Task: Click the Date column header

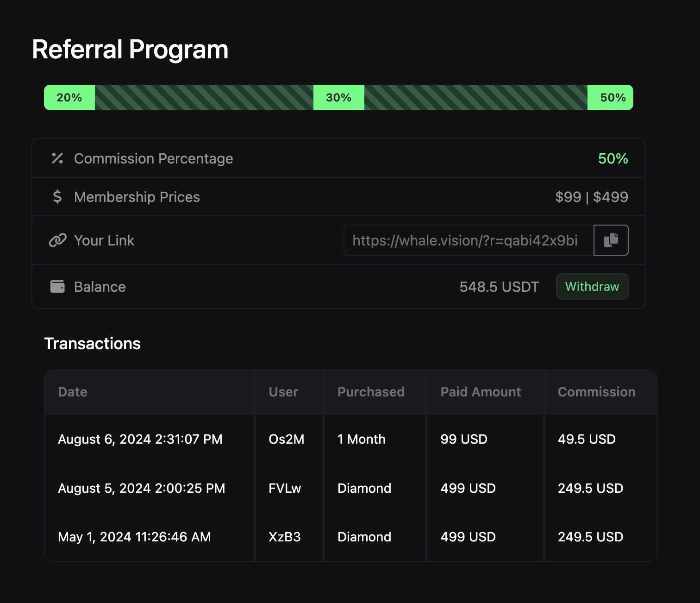Action: click(x=73, y=392)
